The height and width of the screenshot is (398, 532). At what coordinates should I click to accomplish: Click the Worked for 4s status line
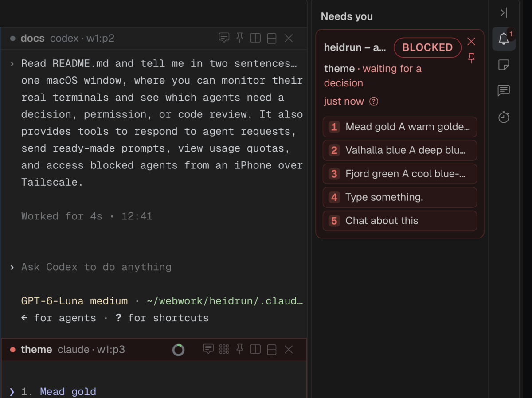pos(87,216)
